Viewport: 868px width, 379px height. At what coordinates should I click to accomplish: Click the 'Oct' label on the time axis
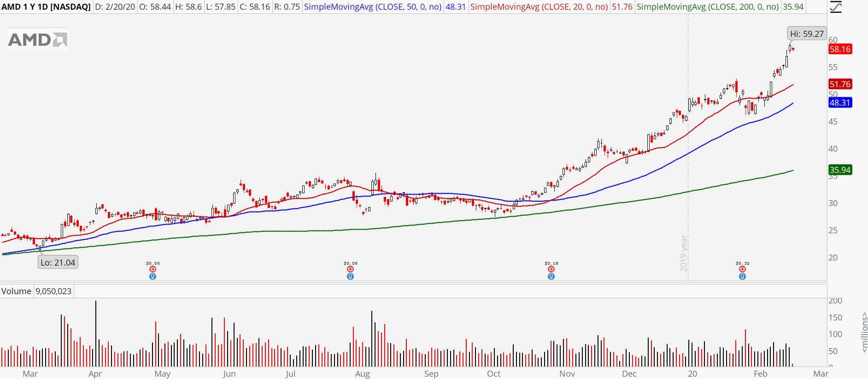(494, 374)
